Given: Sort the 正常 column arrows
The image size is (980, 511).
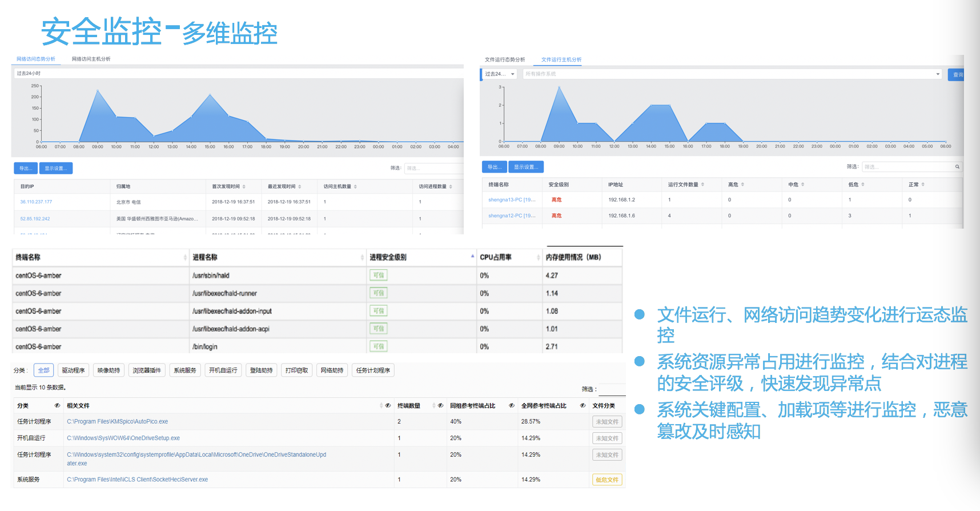Looking at the screenshot, I should [923, 185].
